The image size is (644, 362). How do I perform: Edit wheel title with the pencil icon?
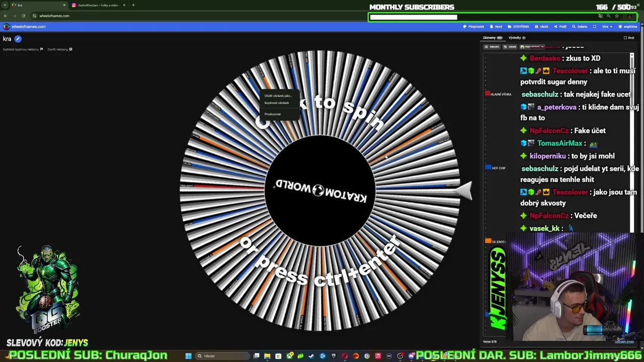[x=18, y=39]
